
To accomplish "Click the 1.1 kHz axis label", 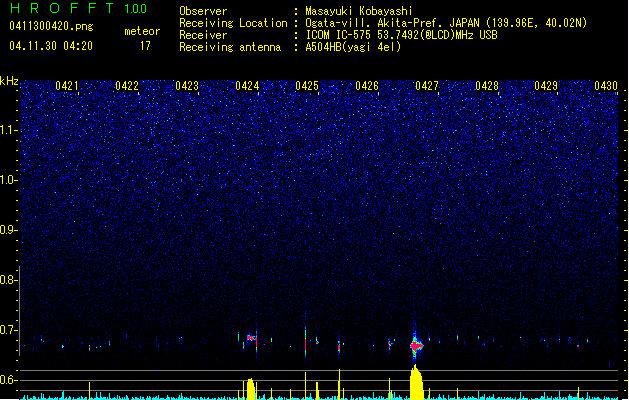I will (9, 130).
